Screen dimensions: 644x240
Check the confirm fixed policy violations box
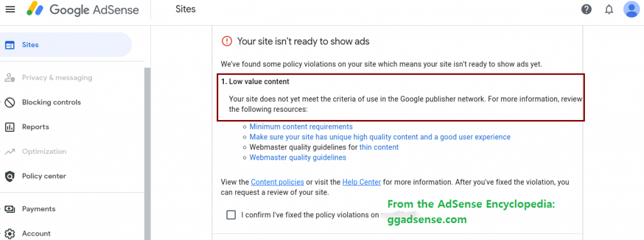[x=231, y=215]
